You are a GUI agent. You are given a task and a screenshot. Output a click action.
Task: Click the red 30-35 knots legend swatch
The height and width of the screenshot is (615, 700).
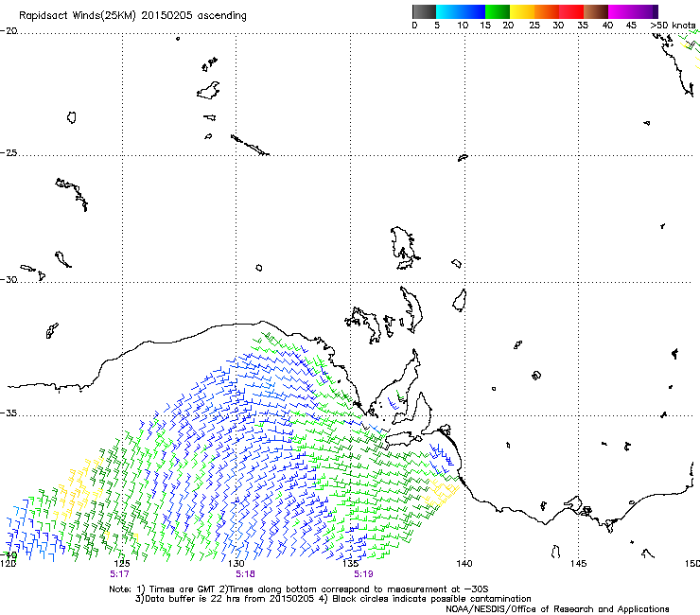571,12
